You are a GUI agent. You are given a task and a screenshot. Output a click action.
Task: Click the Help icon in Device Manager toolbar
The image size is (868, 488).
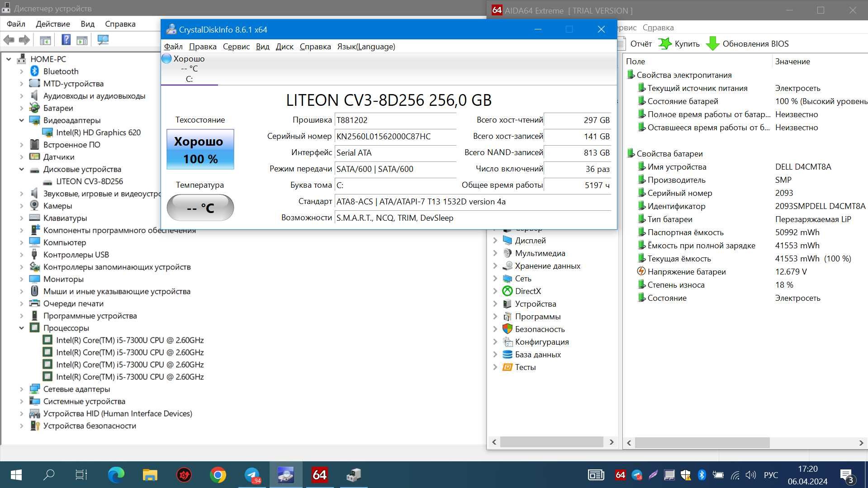coord(66,40)
